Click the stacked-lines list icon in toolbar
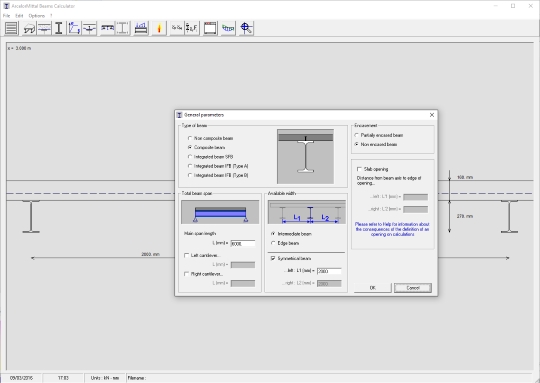This screenshot has width=540, height=383. [x=11, y=28]
